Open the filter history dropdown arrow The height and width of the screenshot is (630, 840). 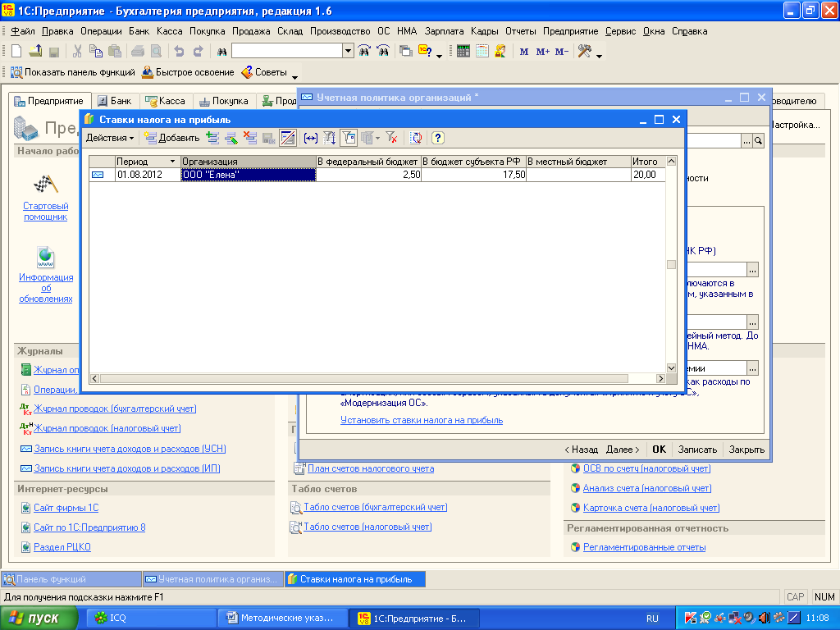coord(377,138)
